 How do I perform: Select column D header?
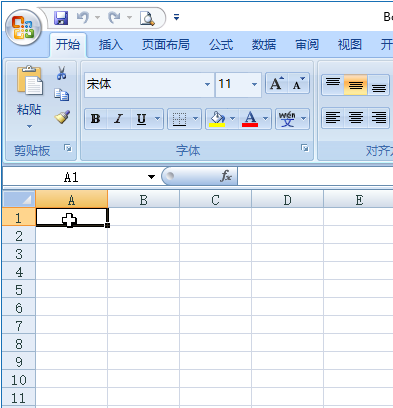(x=287, y=200)
